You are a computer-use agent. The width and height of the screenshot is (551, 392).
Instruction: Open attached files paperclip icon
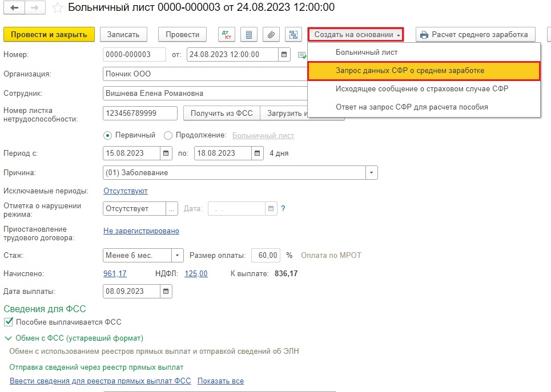click(271, 34)
